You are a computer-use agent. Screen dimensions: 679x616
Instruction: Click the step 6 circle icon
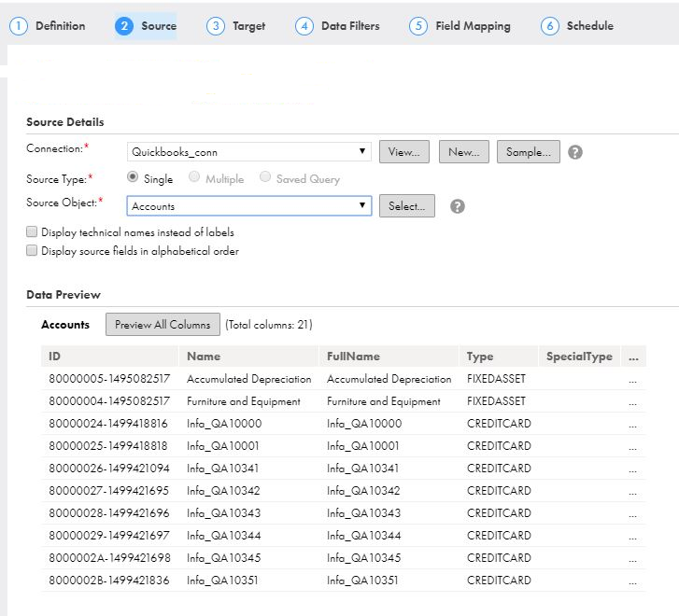pyautogui.click(x=549, y=26)
